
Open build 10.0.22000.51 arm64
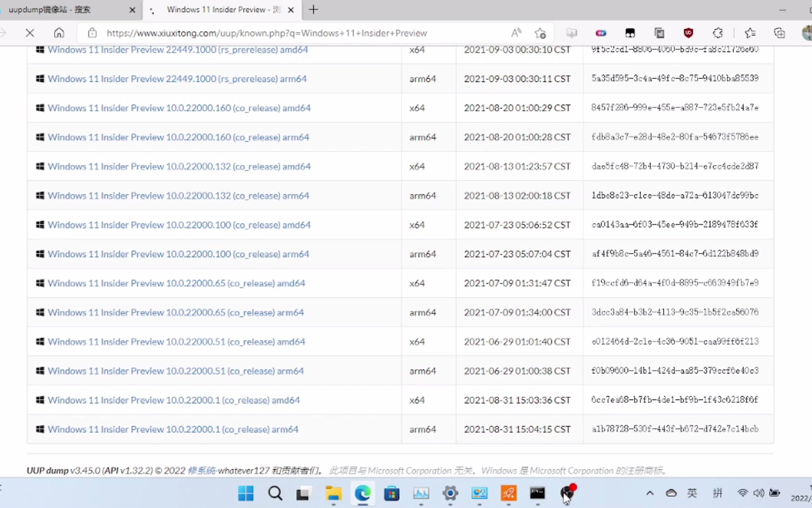tap(176, 371)
